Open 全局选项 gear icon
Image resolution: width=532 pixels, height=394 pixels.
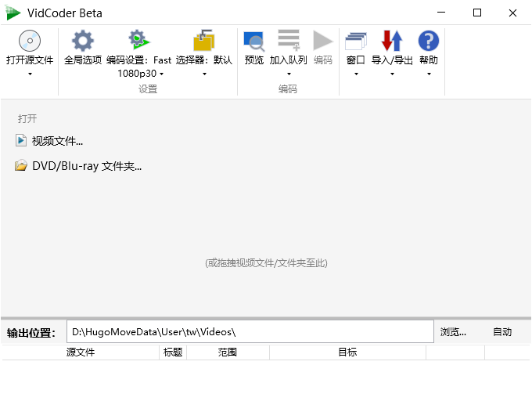point(83,41)
